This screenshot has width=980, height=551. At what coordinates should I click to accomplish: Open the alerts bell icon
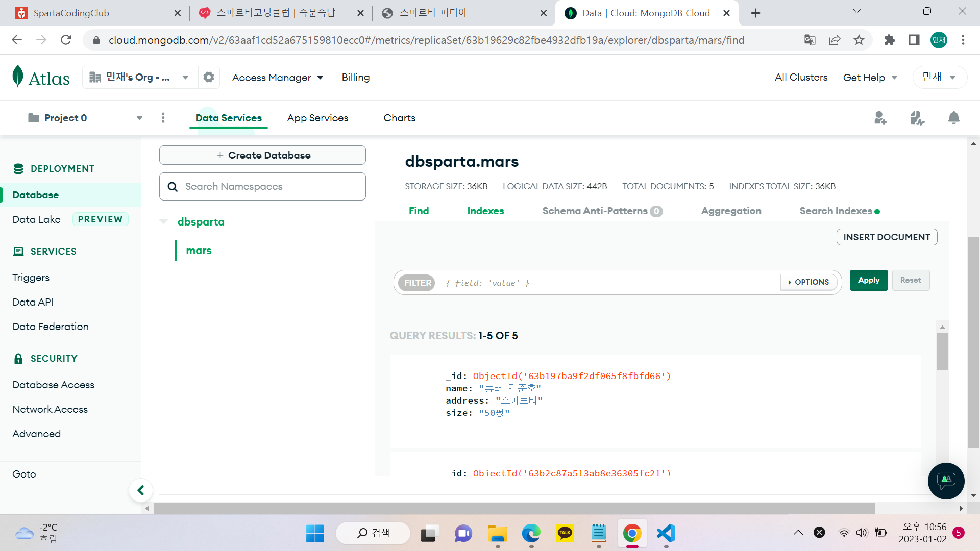tap(953, 118)
